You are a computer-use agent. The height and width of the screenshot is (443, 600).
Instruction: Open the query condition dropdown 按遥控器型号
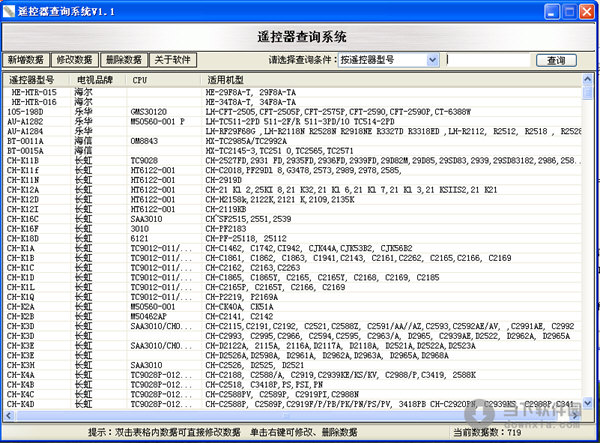tap(388, 60)
